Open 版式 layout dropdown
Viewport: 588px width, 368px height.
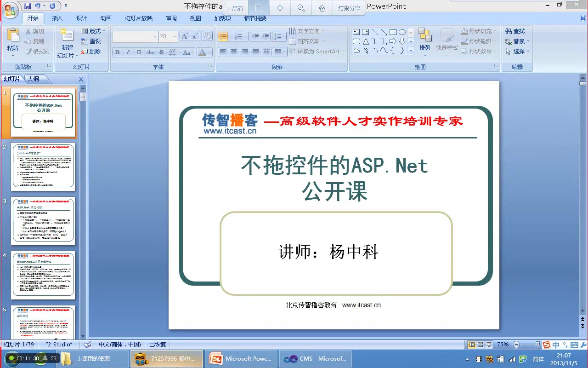(x=93, y=31)
